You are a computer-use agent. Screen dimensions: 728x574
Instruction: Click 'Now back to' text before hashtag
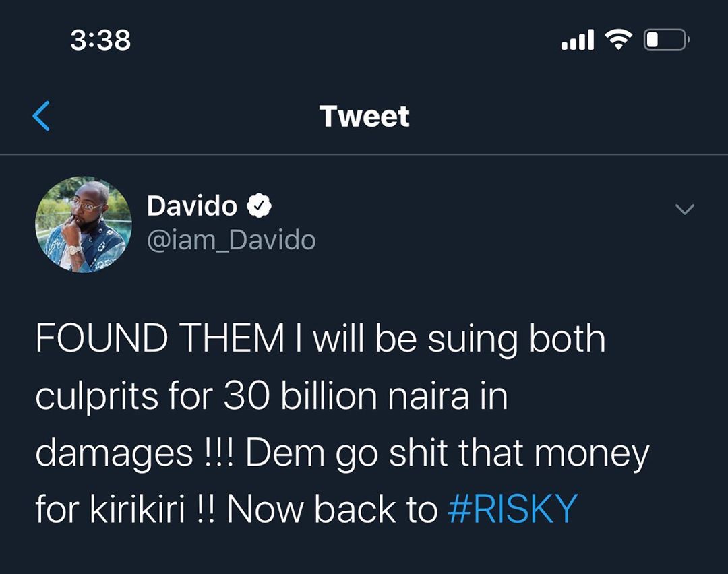332,509
